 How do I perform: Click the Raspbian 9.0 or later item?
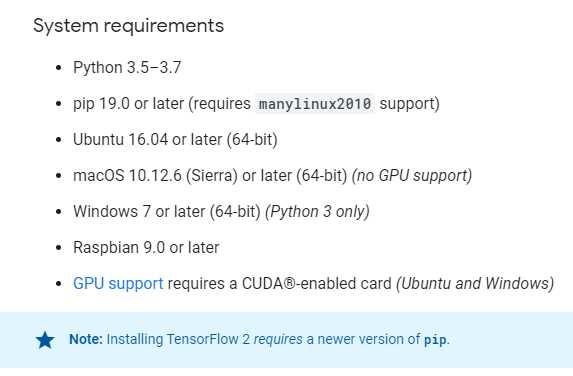(x=146, y=248)
